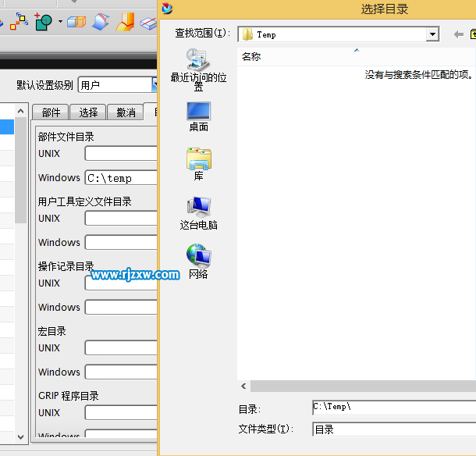Open Libraries (库) location
Viewport: 476px width, 456px height.
coord(198,164)
